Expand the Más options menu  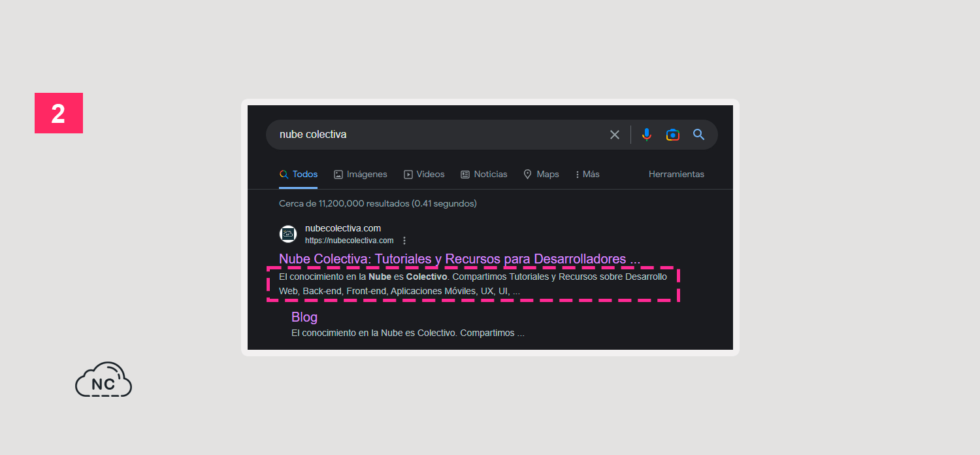pos(587,175)
